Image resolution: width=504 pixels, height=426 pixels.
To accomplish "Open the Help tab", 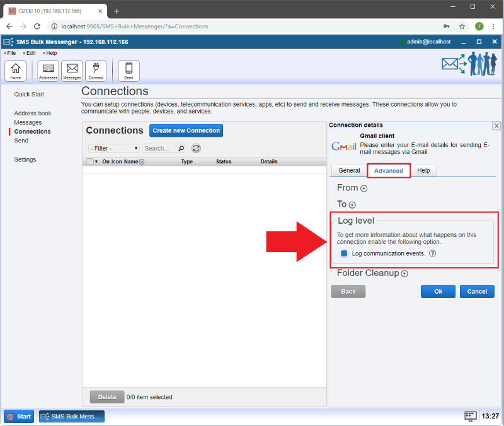I will [x=423, y=171].
